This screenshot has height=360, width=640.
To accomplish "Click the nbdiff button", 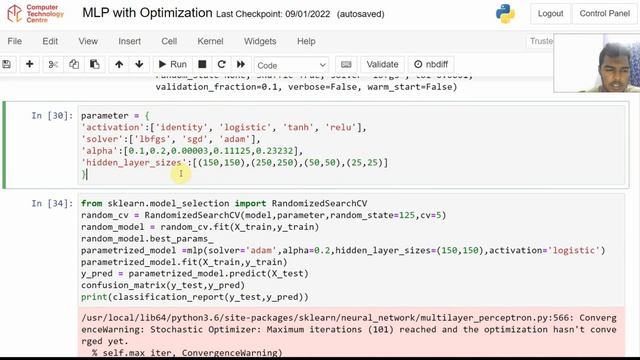I will click(431, 64).
